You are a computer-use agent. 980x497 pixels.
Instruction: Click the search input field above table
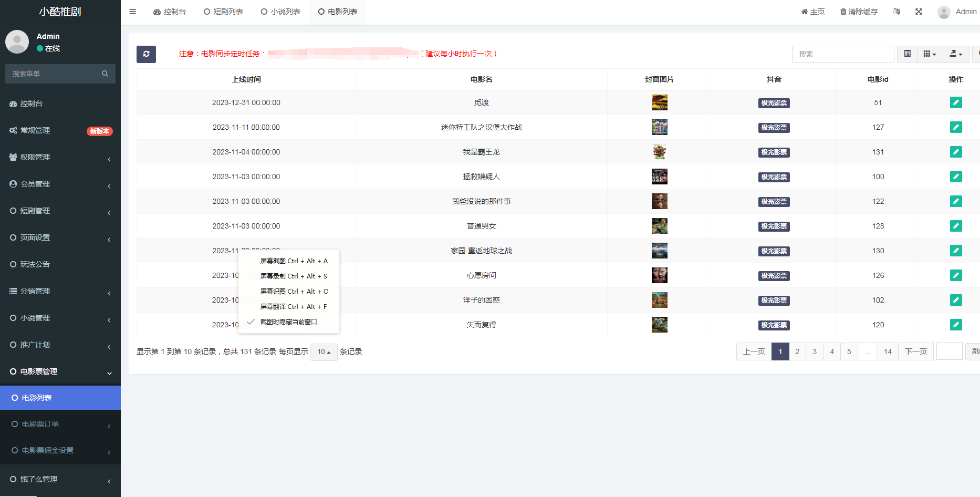[x=843, y=54]
